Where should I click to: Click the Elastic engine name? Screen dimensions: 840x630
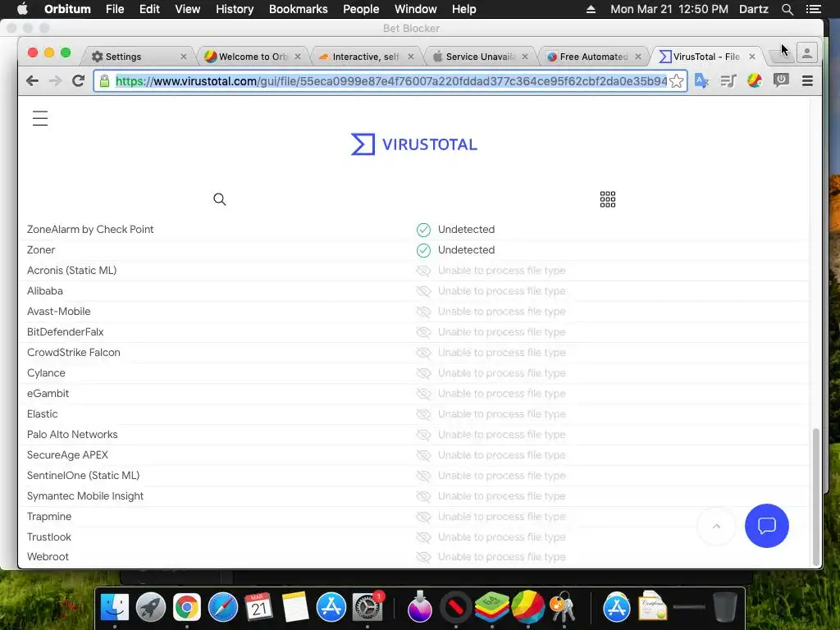[43, 414]
